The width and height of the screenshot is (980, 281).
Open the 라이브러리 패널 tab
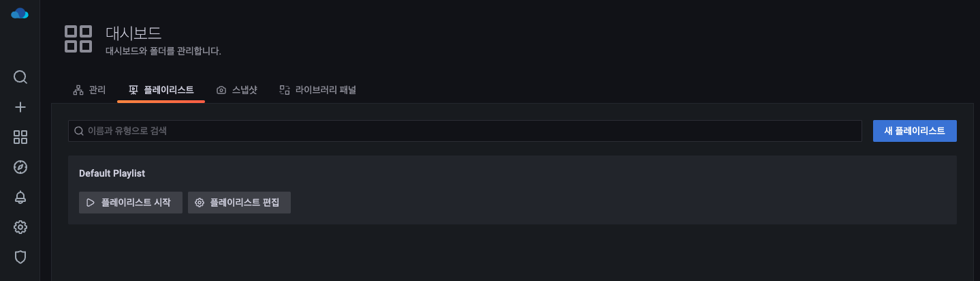(x=318, y=90)
